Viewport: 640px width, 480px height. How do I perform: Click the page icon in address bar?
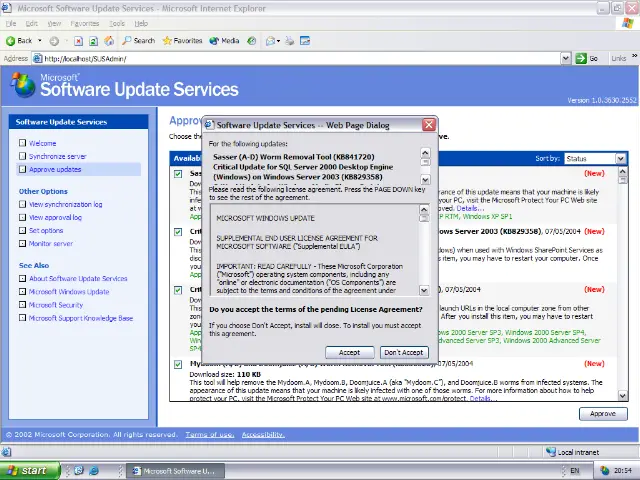click(x=38, y=58)
